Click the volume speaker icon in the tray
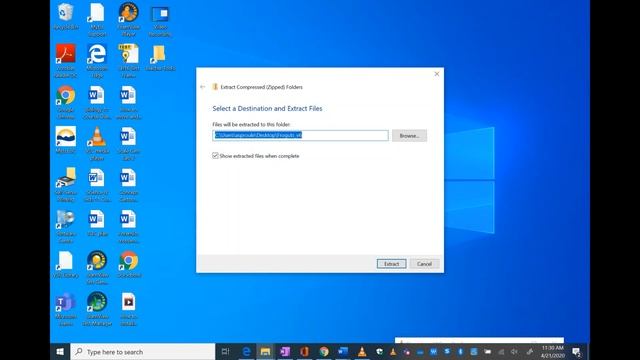 514,351
